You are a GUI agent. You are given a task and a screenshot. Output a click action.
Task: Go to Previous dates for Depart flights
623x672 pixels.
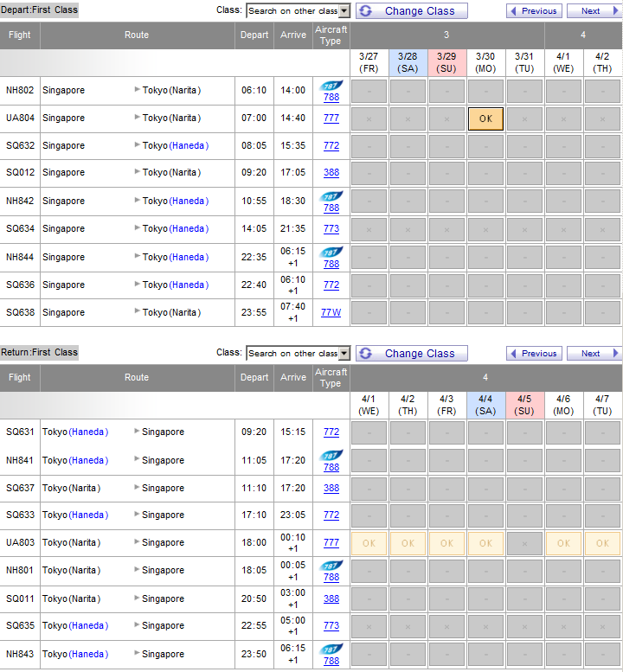pos(534,10)
